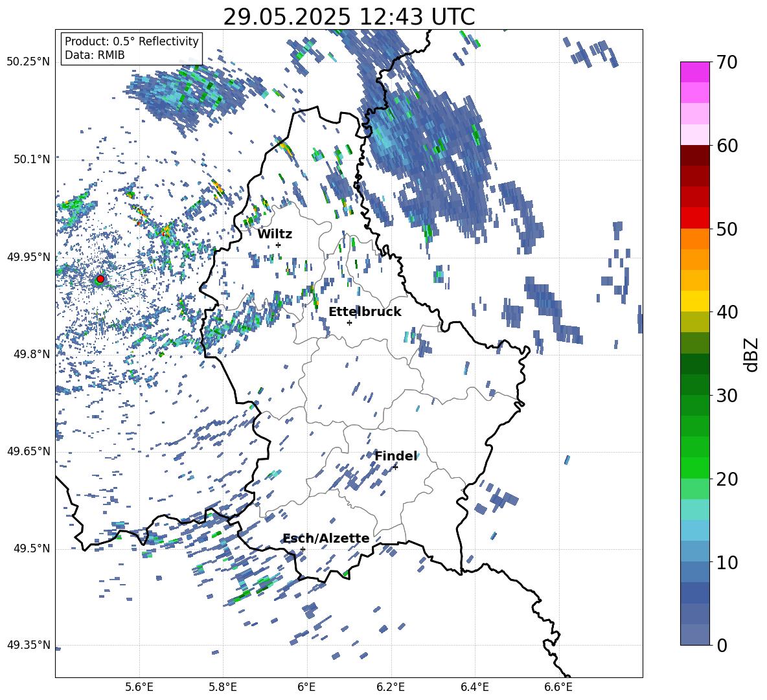Click the 30 tick on colorbar
Image resolution: width=767 pixels, height=700 pixels.
point(727,396)
